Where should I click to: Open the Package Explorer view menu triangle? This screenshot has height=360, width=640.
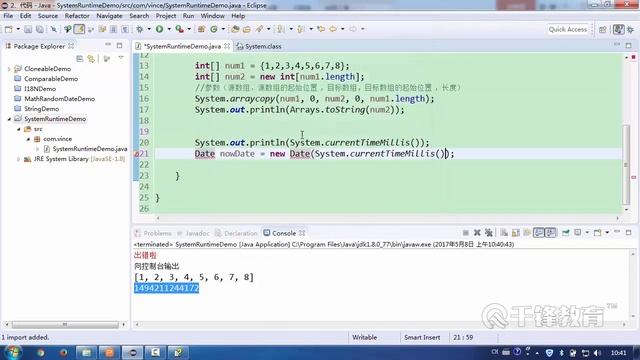(x=121, y=58)
